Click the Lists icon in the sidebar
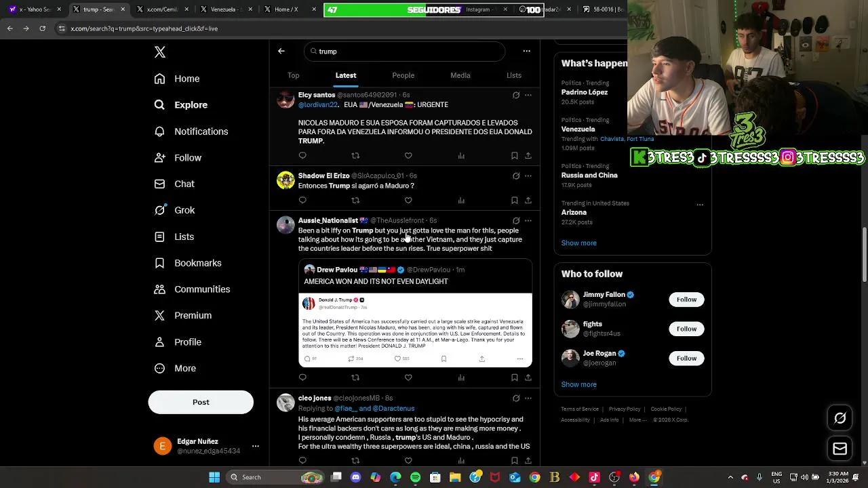 coord(159,237)
